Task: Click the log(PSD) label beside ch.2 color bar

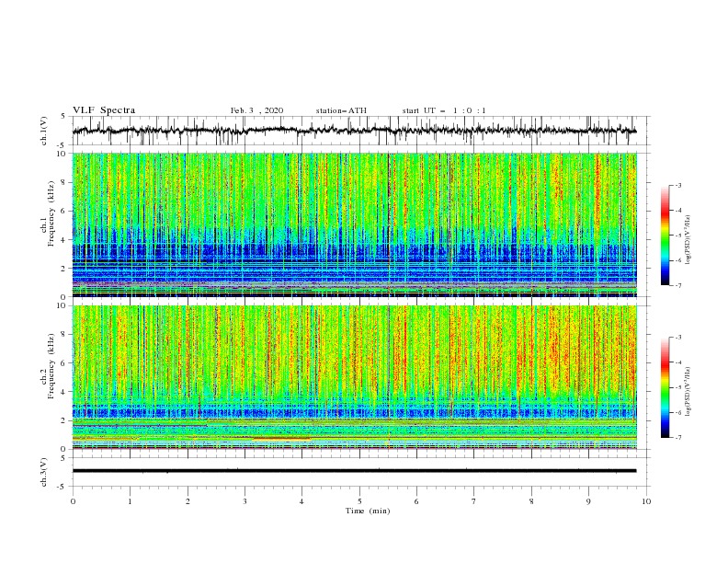Action: [688, 392]
